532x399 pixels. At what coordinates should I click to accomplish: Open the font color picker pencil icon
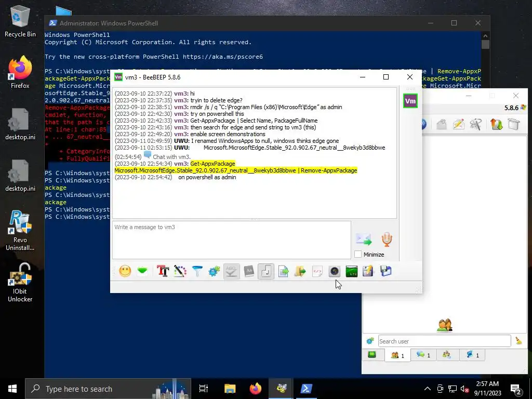click(x=180, y=271)
